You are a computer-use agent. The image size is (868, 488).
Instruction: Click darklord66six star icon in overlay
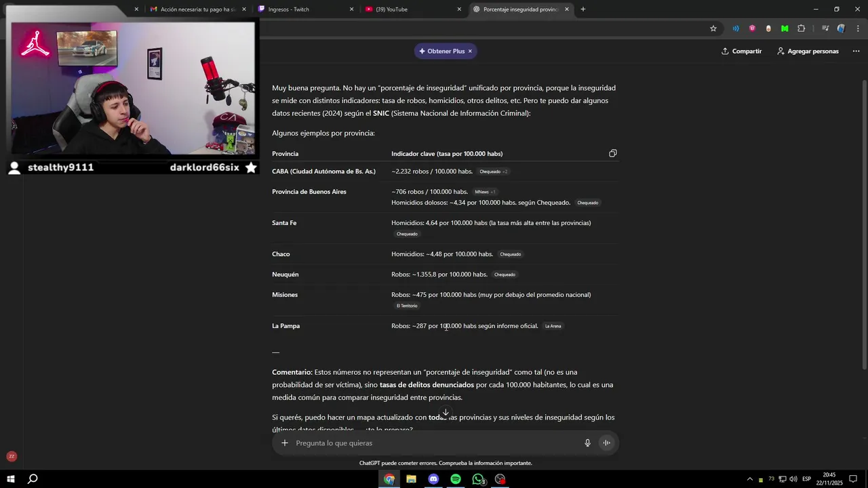251,167
